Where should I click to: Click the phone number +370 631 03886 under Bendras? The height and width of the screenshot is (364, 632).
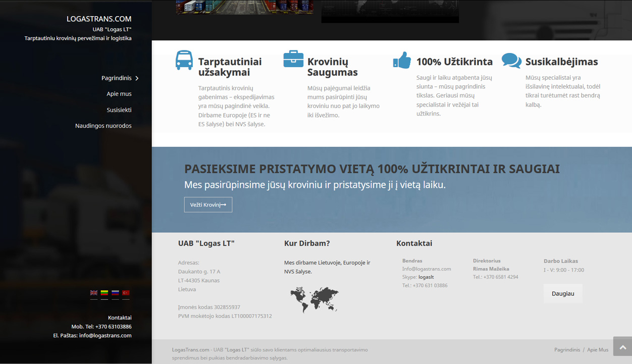click(x=430, y=285)
